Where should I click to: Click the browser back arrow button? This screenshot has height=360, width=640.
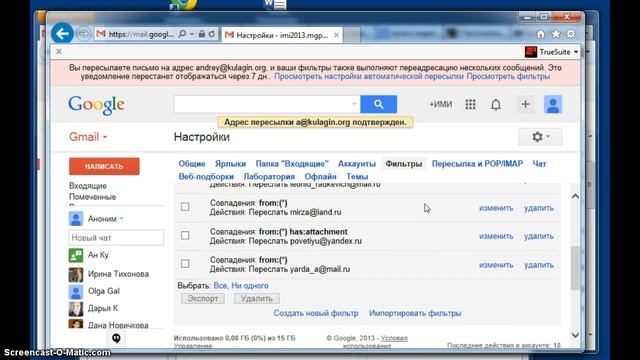[x=62, y=33]
